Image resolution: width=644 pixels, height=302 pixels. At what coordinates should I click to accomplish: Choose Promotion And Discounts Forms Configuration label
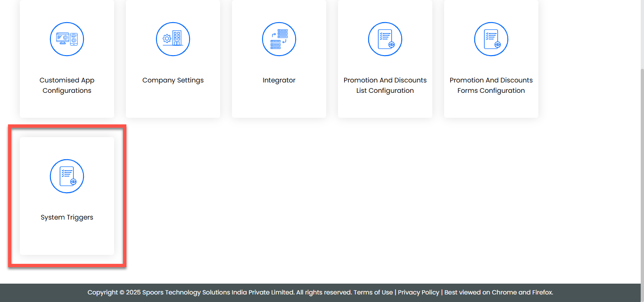coord(491,85)
